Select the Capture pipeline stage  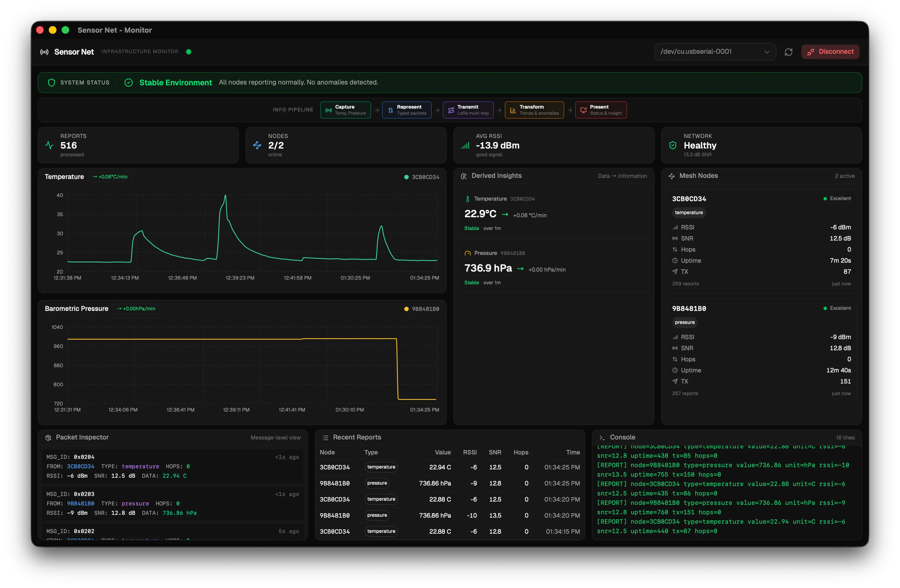[x=346, y=110]
